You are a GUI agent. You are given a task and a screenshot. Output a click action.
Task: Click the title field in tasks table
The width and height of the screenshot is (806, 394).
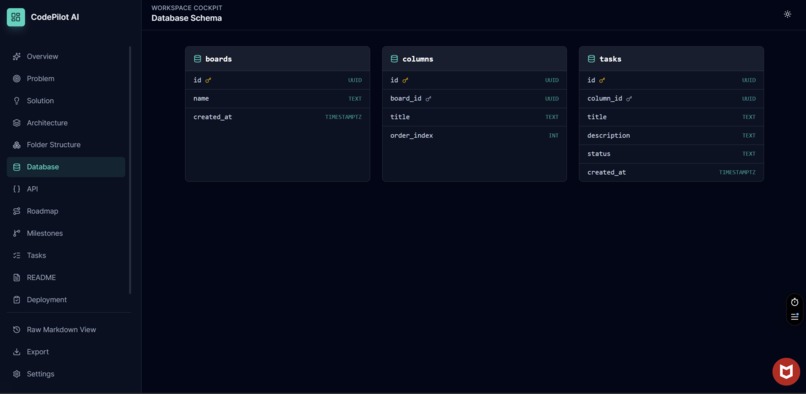point(597,117)
